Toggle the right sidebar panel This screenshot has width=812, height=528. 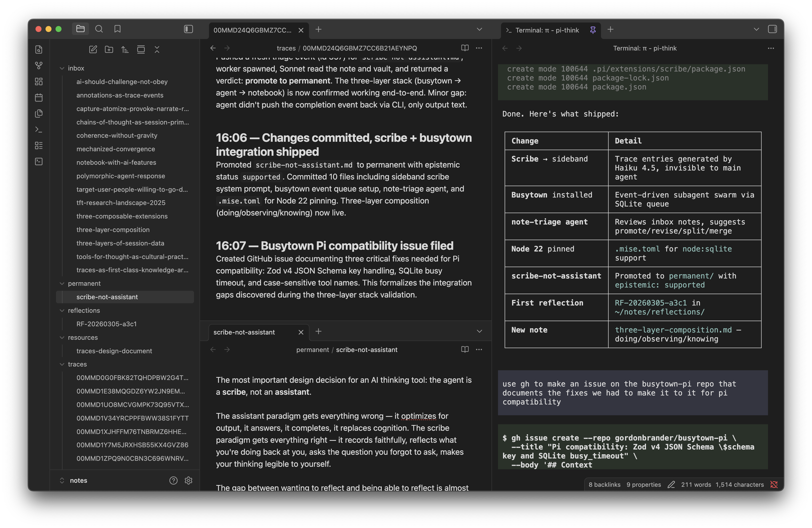point(772,29)
